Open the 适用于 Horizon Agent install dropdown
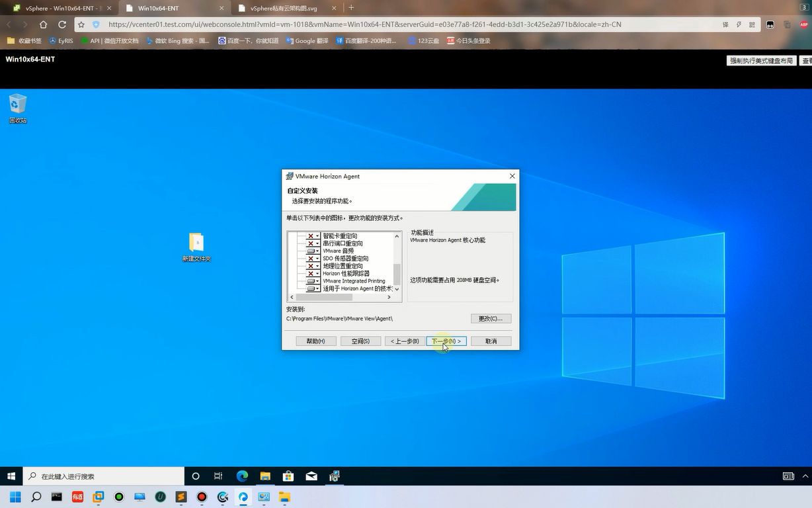Screen dimensions: 812x508 click(313, 288)
